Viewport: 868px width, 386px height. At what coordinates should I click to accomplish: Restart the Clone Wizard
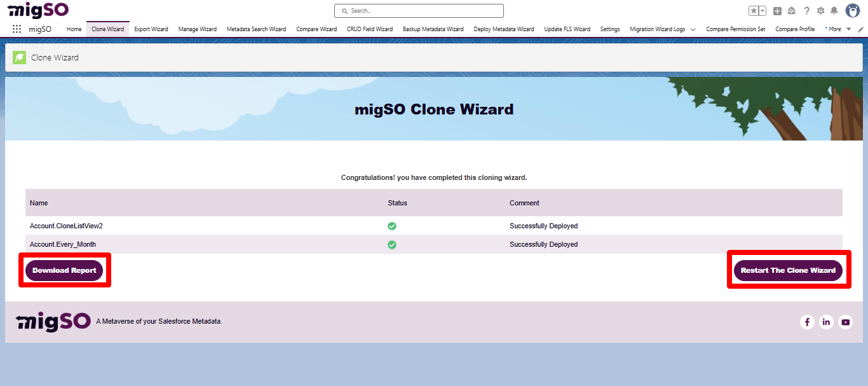click(789, 270)
